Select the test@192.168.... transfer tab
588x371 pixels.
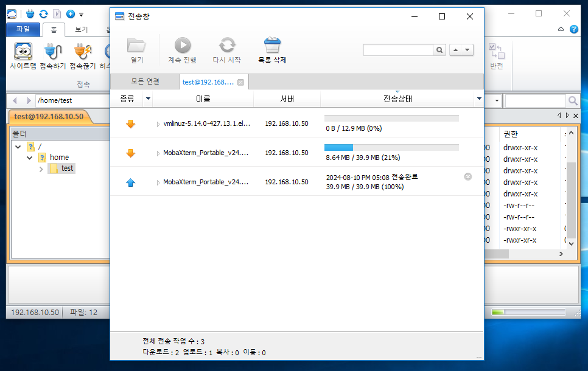(x=208, y=82)
